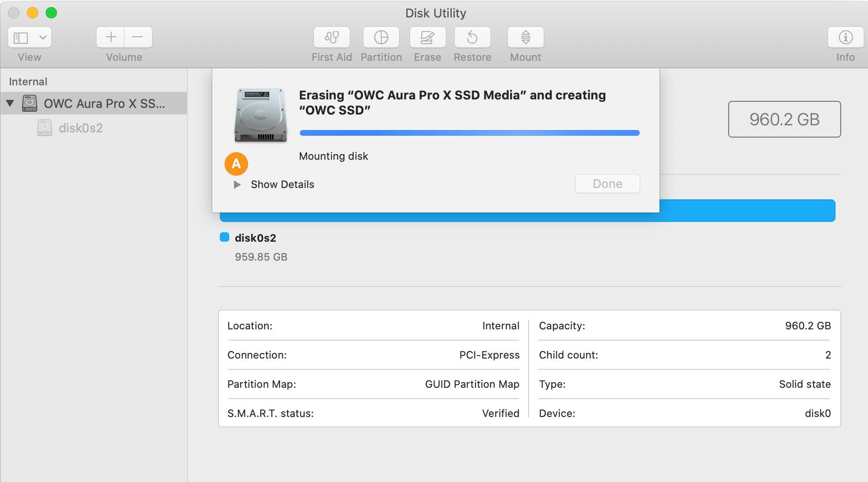Click the Internal section header in sidebar
The image size is (868, 482).
tap(28, 81)
